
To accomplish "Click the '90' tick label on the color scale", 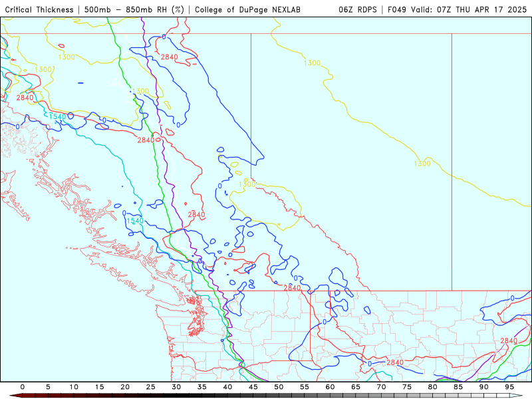I will pyautogui.click(x=484, y=387).
